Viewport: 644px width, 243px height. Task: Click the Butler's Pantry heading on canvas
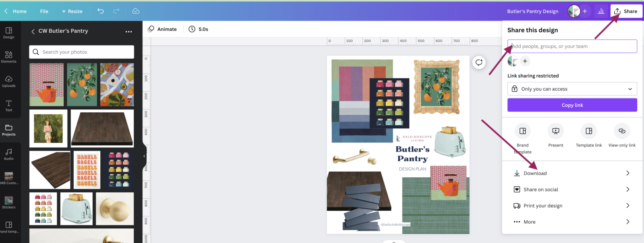[412, 154]
